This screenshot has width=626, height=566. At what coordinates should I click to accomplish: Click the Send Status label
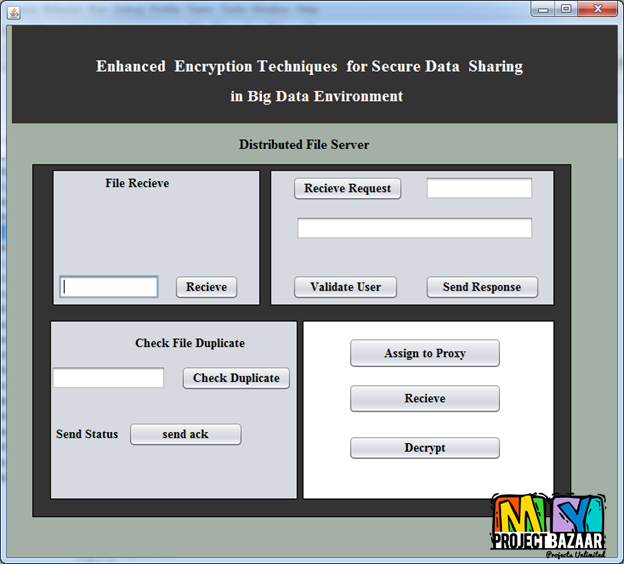tap(87, 434)
